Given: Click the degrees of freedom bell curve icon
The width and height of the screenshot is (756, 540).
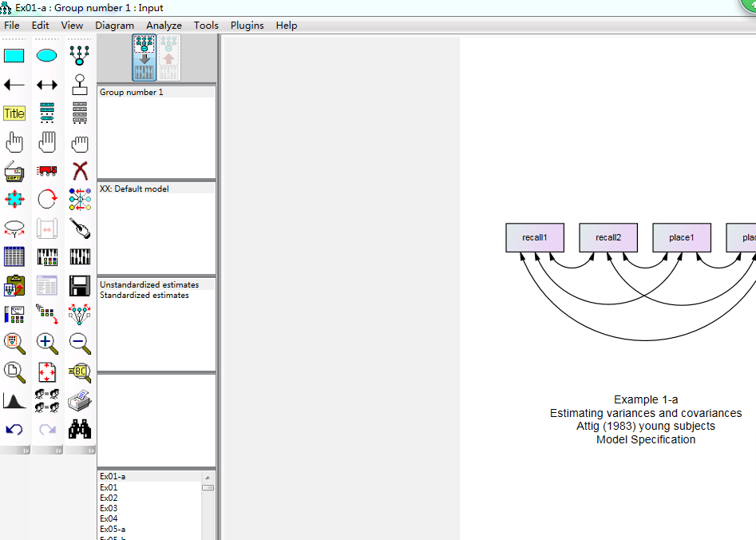Looking at the screenshot, I should [x=14, y=401].
